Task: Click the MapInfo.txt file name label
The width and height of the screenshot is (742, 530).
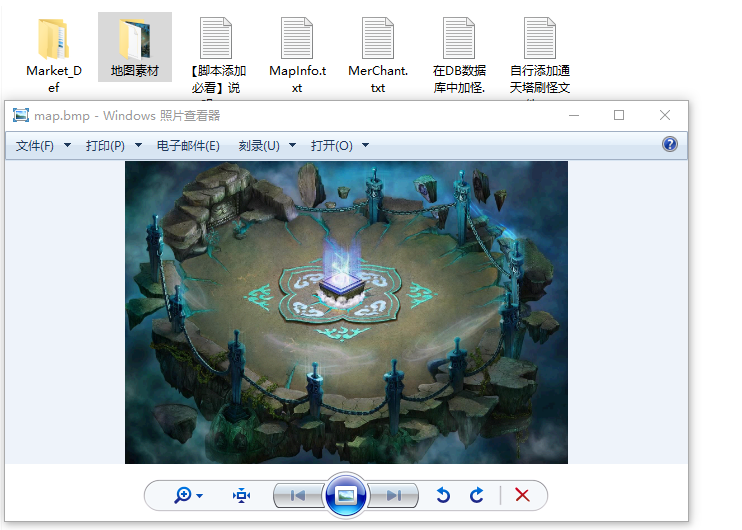Action: click(297, 79)
